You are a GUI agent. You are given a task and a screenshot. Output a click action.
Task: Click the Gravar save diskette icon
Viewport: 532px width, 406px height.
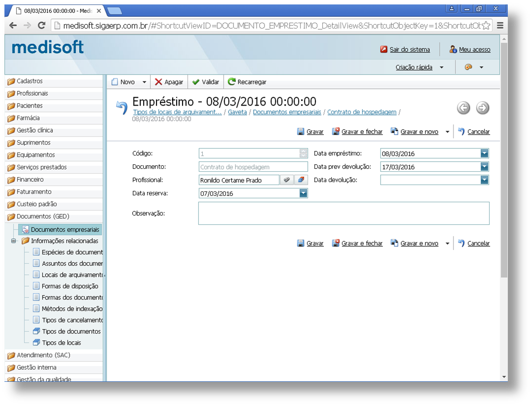tap(301, 131)
